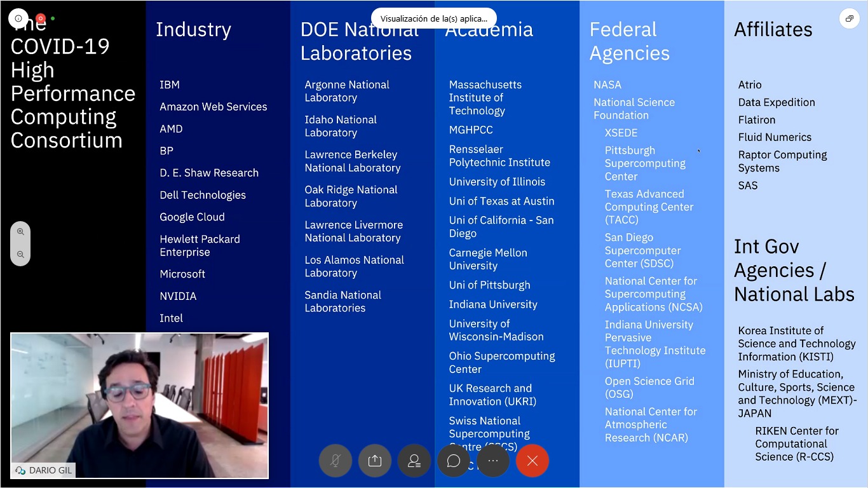This screenshot has width=868, height=488.
Task: Click 'Dell Technologies' entry
Action: point(203,195)
